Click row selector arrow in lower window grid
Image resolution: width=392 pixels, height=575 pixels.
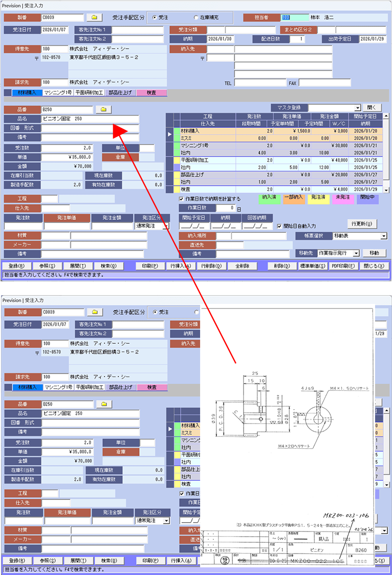tap(170, 429)
